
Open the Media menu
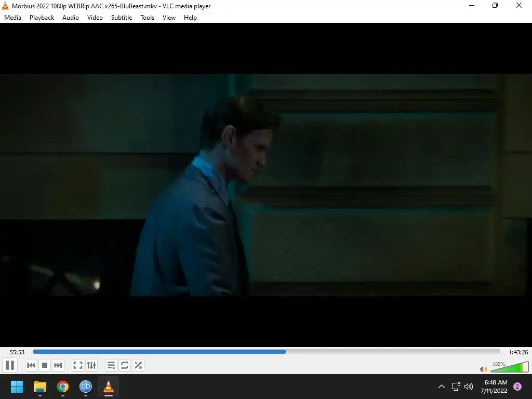point(12,18)
